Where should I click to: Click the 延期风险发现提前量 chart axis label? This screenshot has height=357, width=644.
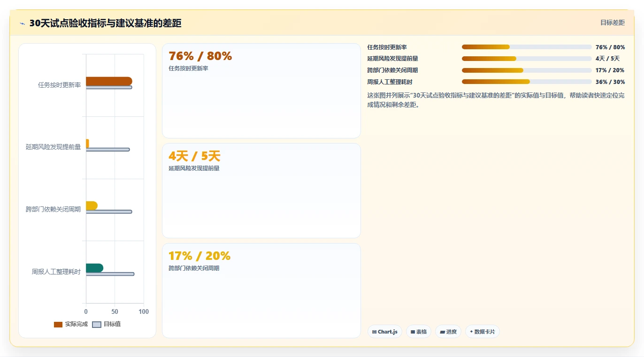(54, 147)
